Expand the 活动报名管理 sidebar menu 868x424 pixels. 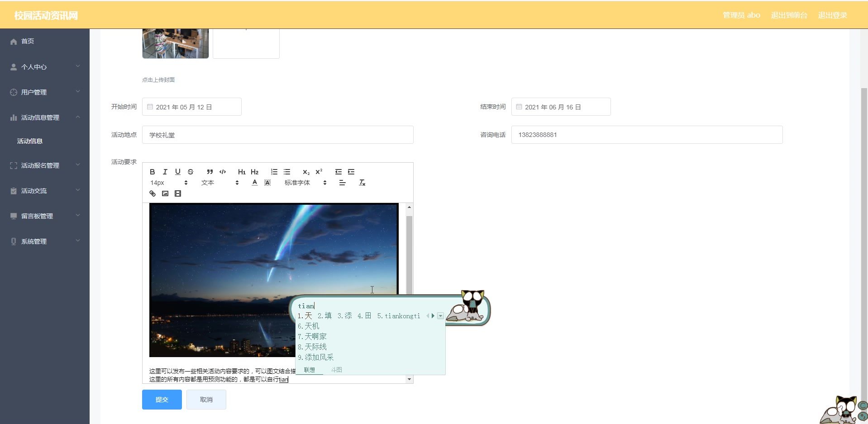(x=45, y=165)
